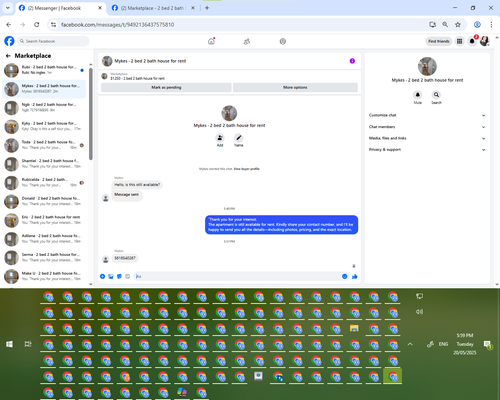Open Chrome zoom magnifier in address bar
Viewport: 500px width, 400px height.
pos(445,24)
